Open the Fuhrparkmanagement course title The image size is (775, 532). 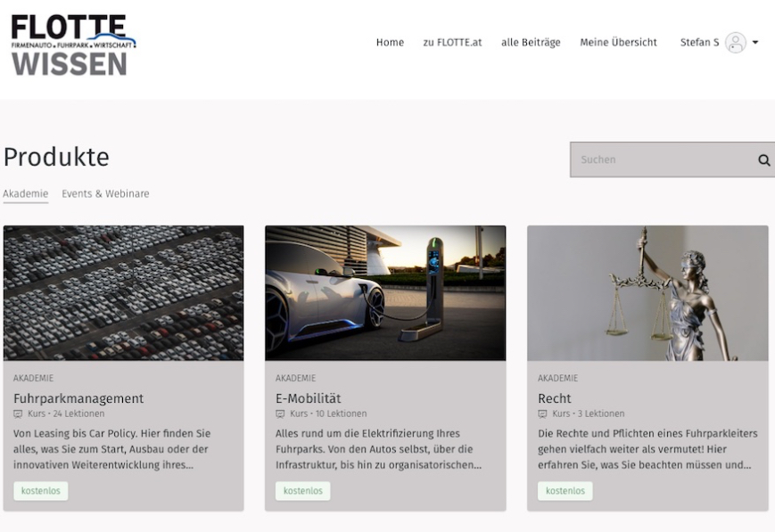[x=78, y=398]
